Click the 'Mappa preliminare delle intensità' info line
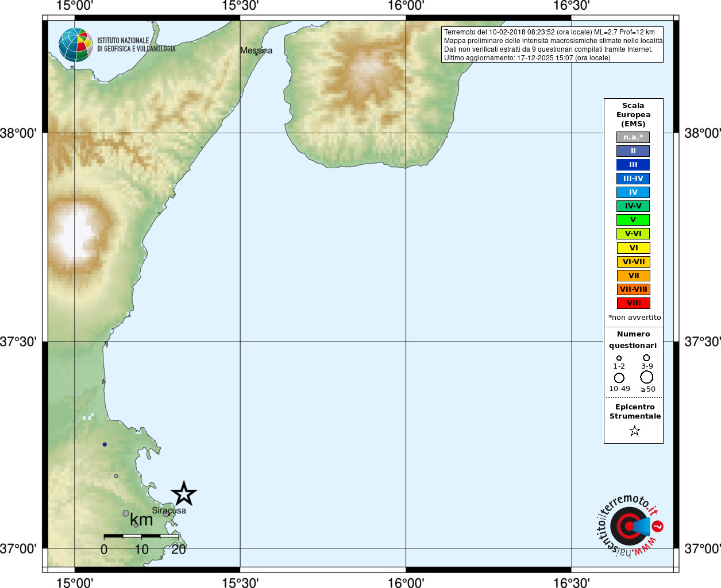The width and height of the screenshot is (721, 588). 553,41
